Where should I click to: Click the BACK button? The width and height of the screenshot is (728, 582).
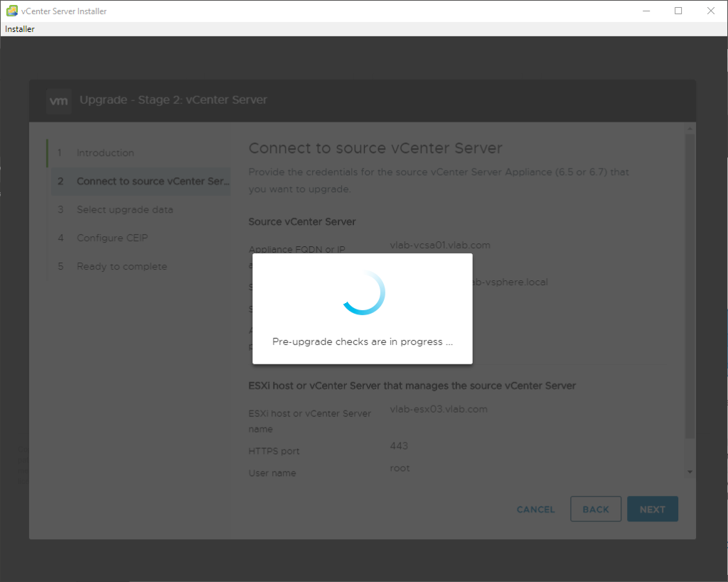[596, 509]
